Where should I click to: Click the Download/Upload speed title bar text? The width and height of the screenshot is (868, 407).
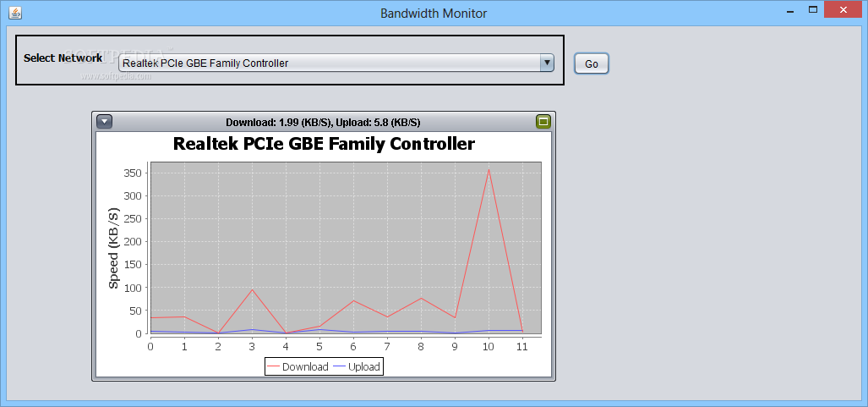tap(323, 122)
